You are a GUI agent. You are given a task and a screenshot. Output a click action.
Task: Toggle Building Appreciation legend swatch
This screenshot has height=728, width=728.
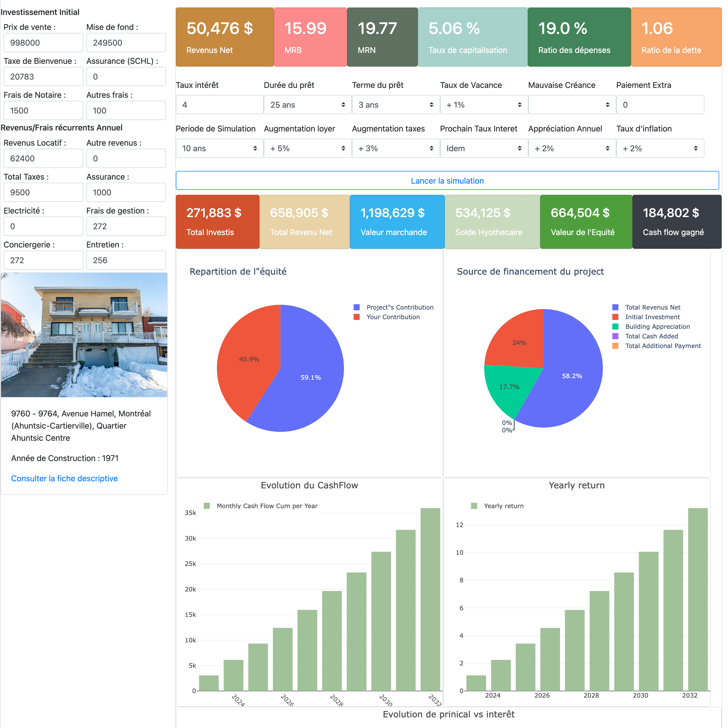(x=615, y=326)
